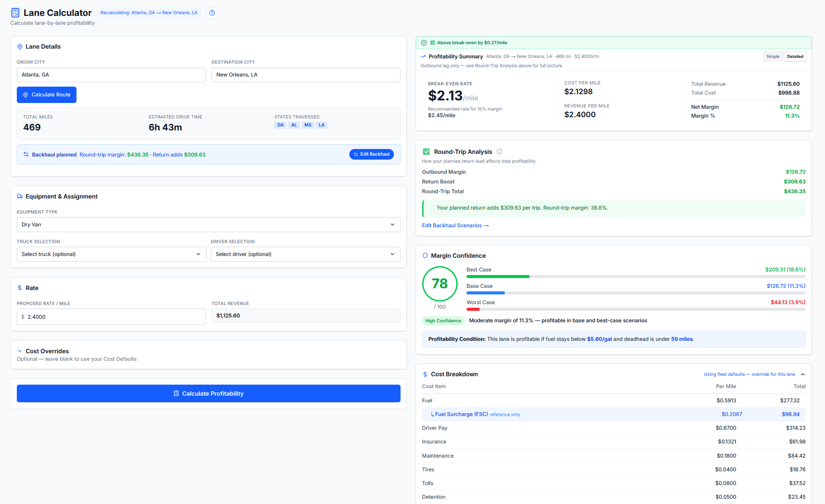Screen dimensions: 825x504
Task: Toggle the Above break-even checkbox
Action: click(433, 43)
